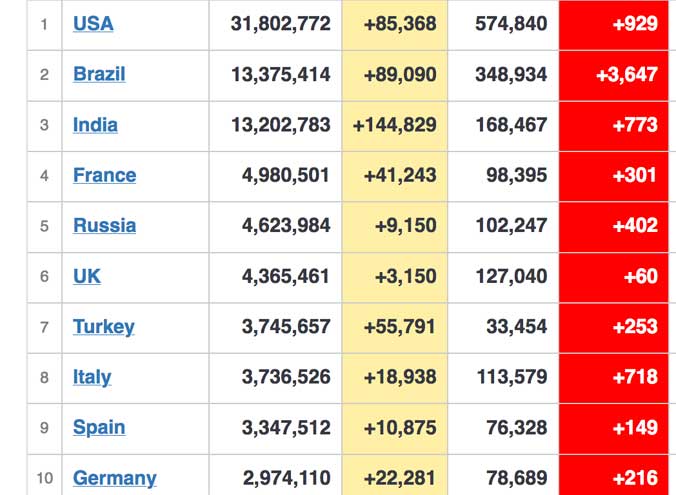The height and width of the screenshot is (495, 676).
Task: Open the Italy country link
Action: pyautogui.click(x=92, y=378)
